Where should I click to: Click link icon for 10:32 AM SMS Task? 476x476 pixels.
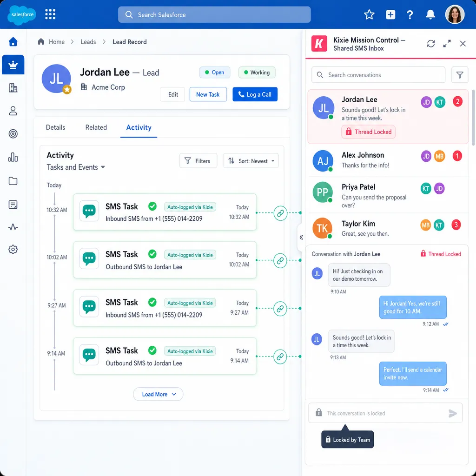[x=280, y=213]
